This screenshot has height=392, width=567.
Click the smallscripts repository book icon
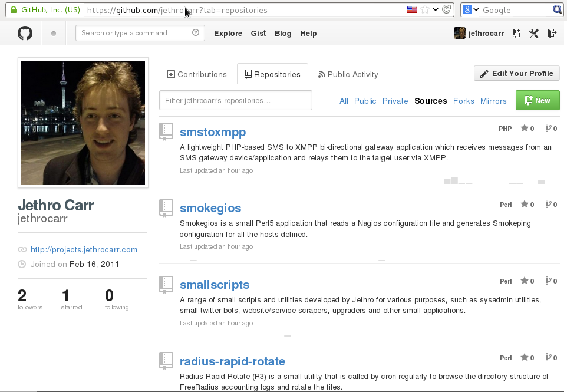tap(166, 285)
